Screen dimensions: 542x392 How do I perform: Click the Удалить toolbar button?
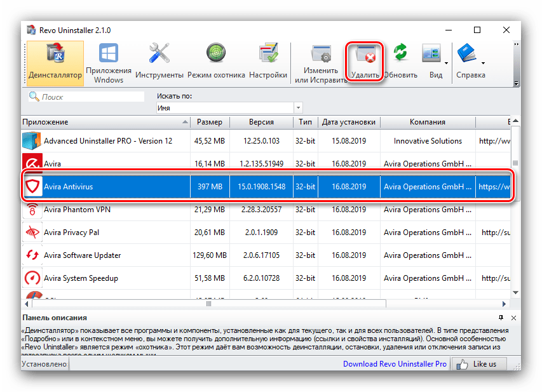(365, 62)
